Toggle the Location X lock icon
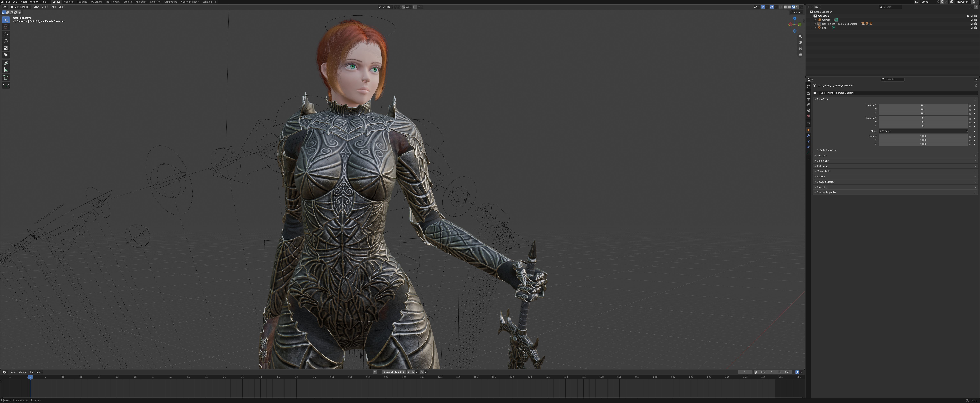The height and width of the screenshot is (403, 980). click(970, 105)
